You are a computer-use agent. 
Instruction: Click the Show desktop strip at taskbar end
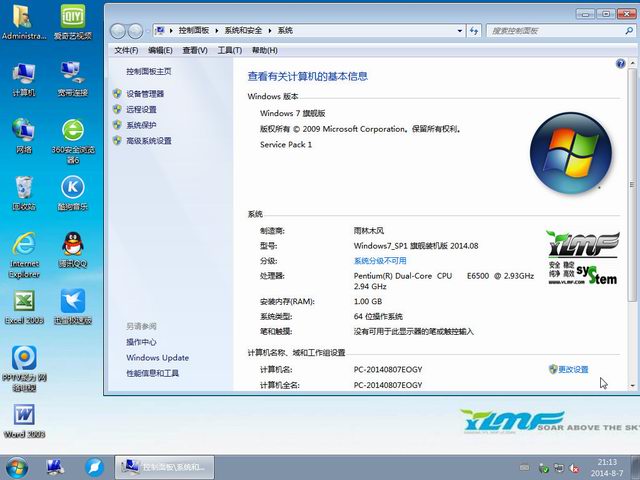pyautogui.click(x=635, y=468)
